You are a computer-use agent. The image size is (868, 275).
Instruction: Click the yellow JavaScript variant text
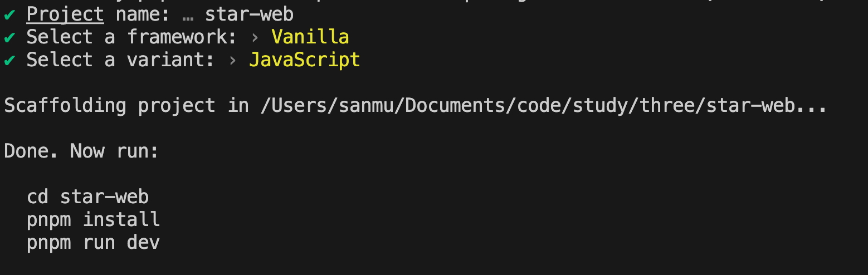[305, 60]
